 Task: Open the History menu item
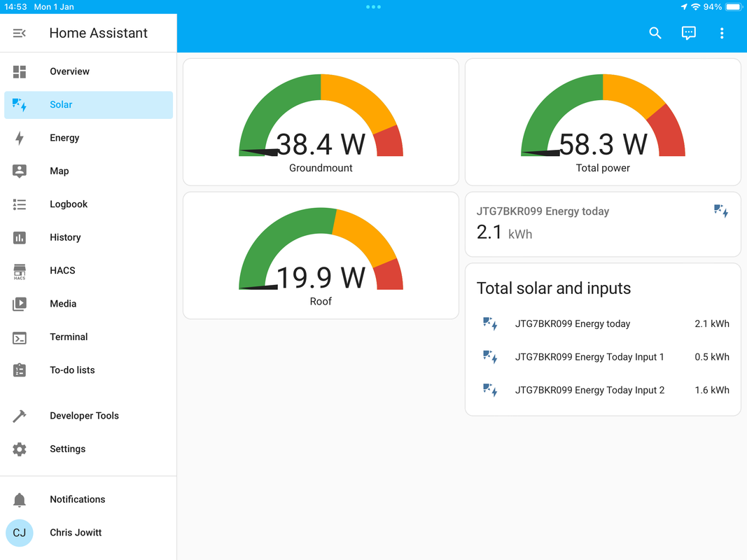click(89, 237)
